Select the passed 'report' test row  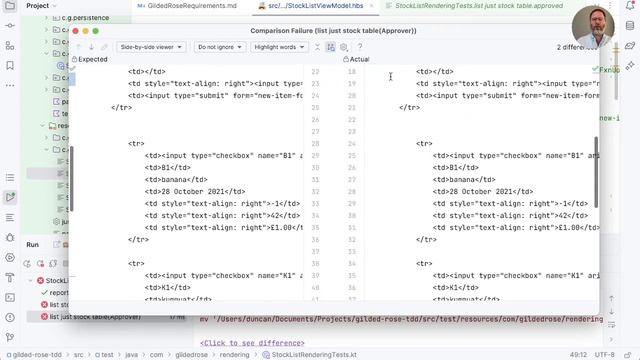point(59,293)
